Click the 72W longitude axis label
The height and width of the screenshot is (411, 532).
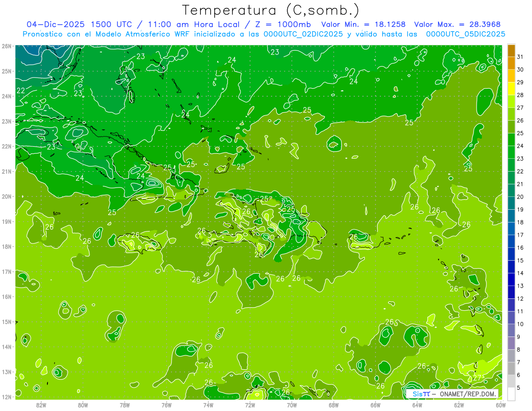[250, 405]
